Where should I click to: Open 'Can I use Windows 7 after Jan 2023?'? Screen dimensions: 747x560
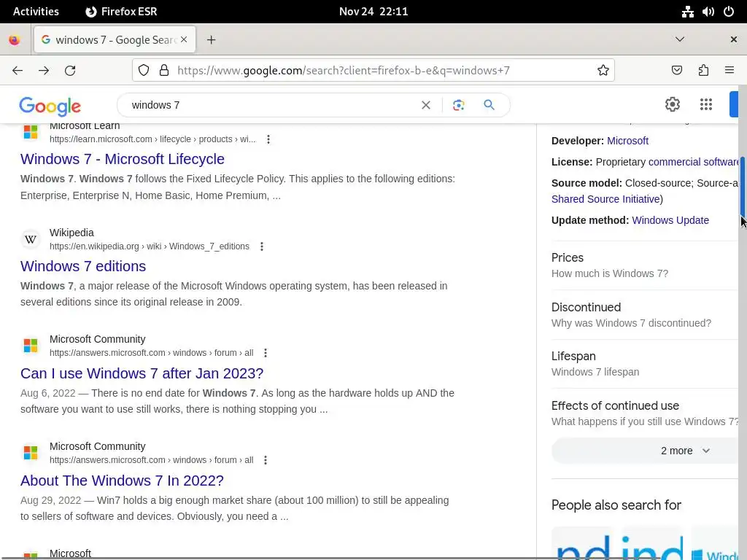pyautogui.click(x=142, y=373)
